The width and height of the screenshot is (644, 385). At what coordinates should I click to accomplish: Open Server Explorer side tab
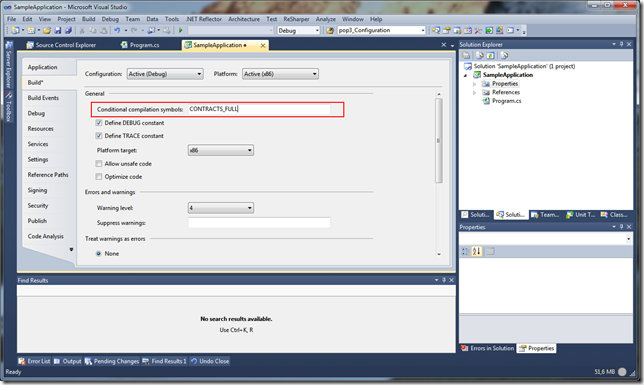point(9,65)
